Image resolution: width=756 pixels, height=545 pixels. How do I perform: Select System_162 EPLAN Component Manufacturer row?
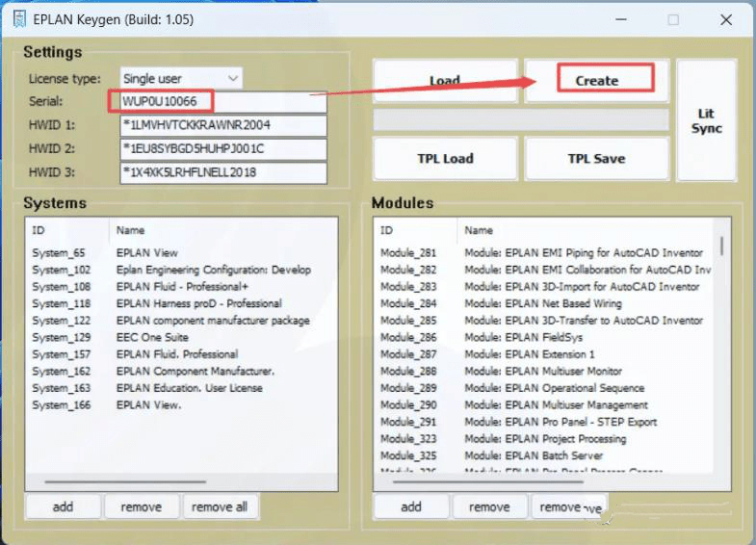[x=181, y=371]
